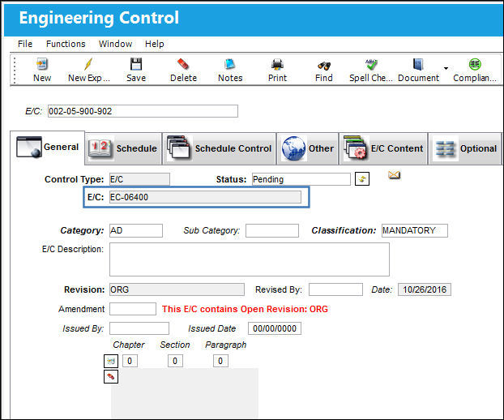Click the Find binoculars icon
This screenshot has width=504, height=420.
pyautogui.click(x=324, y=70)
